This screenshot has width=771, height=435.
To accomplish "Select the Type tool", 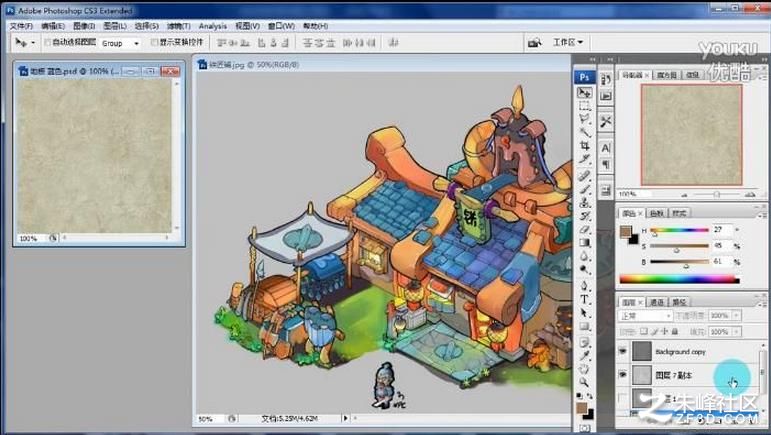I will click(x=584, y=299).
